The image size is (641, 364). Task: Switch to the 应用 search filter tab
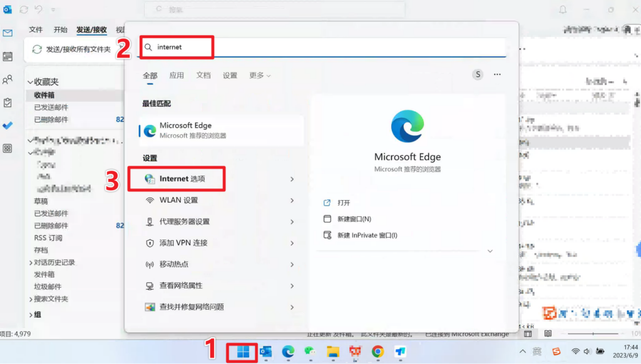click(x=177, y=76)
